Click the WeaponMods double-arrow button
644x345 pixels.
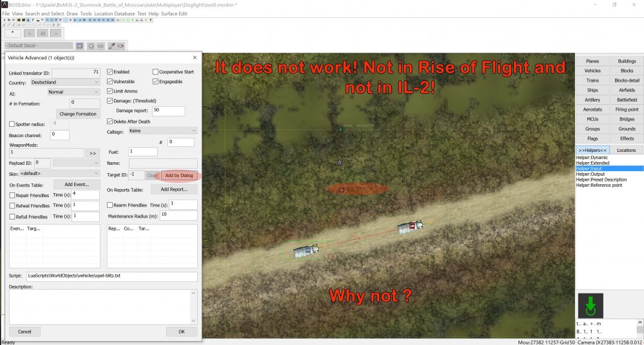coord(92,153)
